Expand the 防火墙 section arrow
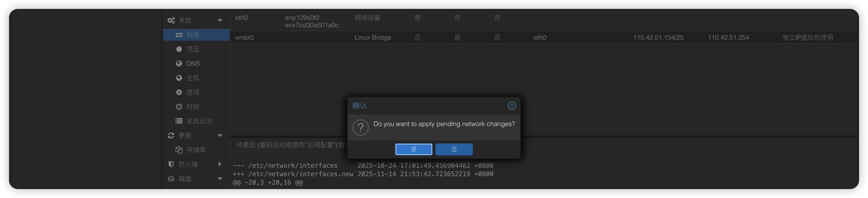Image resolution: width=868 pixels, height=198 pixels. pyautogui.click(x=220, y=165)
